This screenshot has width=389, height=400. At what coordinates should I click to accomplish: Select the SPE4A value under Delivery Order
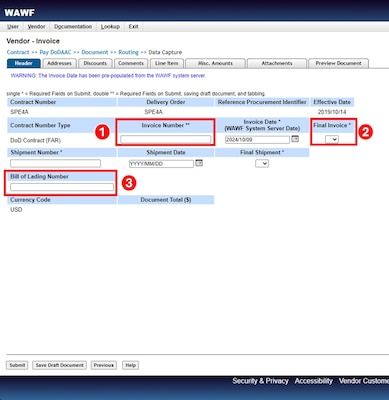click(154, 112)
